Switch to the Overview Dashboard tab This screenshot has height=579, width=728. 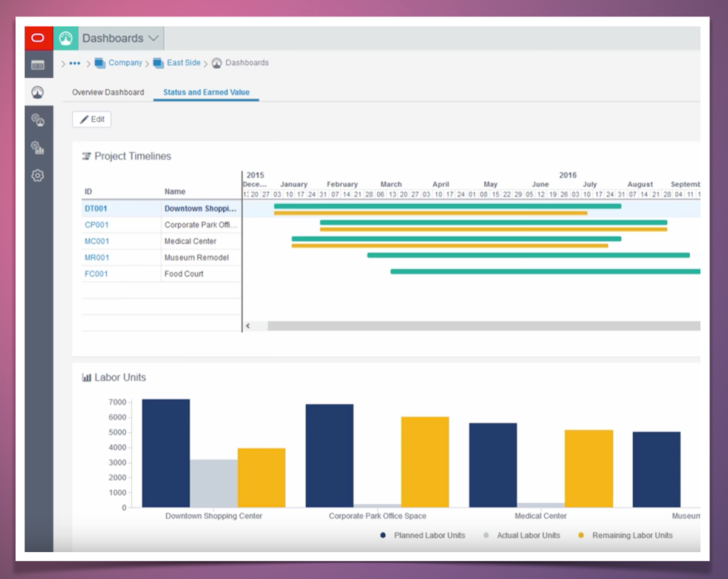[x=108, y=93]
